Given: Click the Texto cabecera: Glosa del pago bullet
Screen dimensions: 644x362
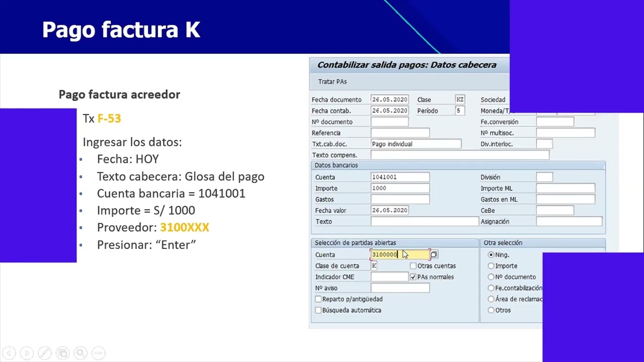Looking at the screenshot, I should point(181,176).
